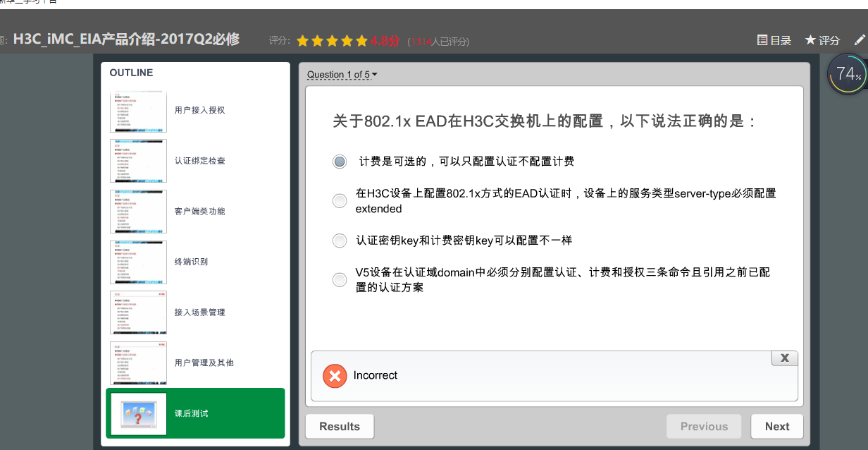The image size is (868, 450).
Task: Click the 评分 star rating button
Action: 822,40
